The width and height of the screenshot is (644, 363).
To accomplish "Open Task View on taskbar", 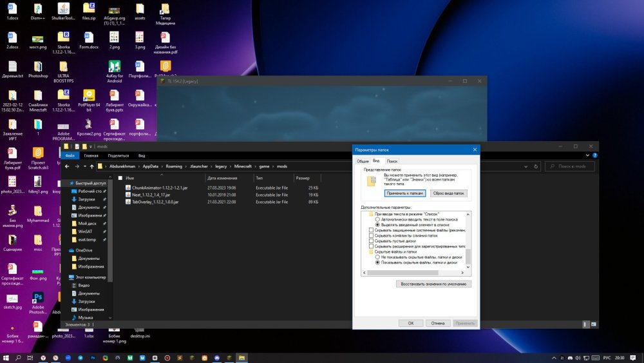I will [x=30, y=358].
